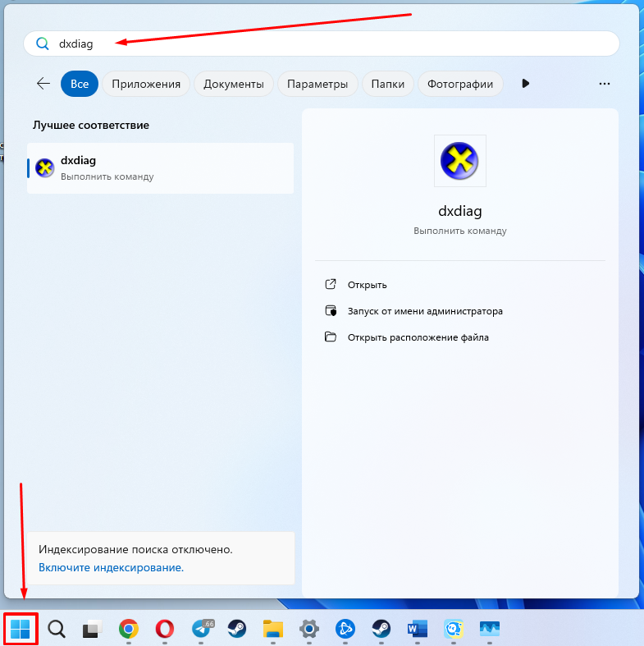Click the Steam icon beside Word

pos(381,629)
